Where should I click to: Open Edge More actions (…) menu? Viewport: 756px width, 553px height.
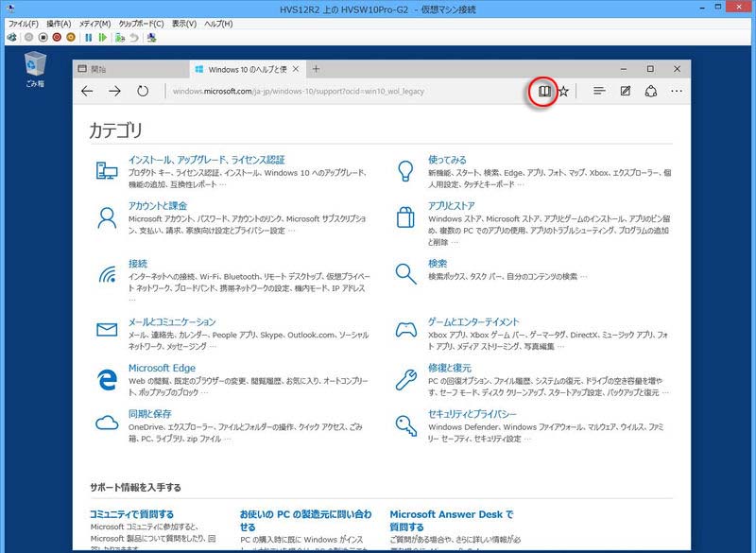tap(677, 91)
